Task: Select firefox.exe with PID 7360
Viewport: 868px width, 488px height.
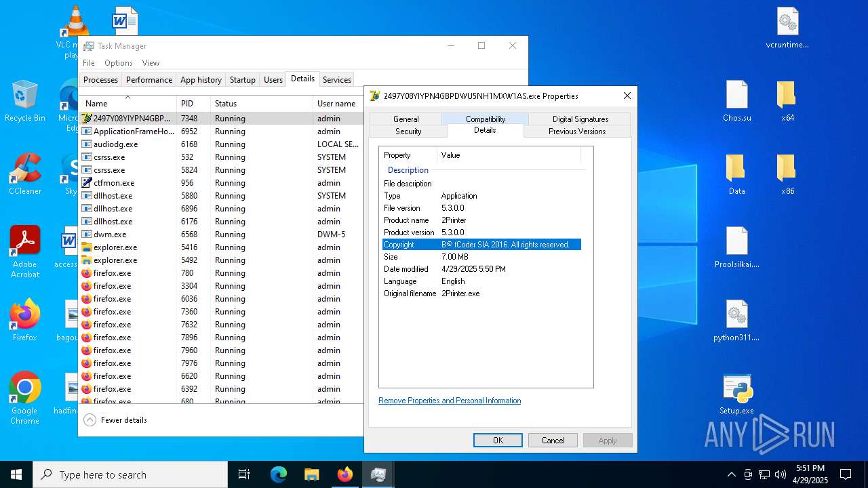Action: [221, 312]
